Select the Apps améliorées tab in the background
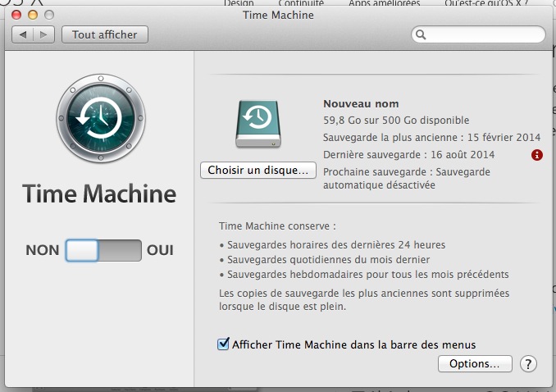 click(x=384, y=3)
